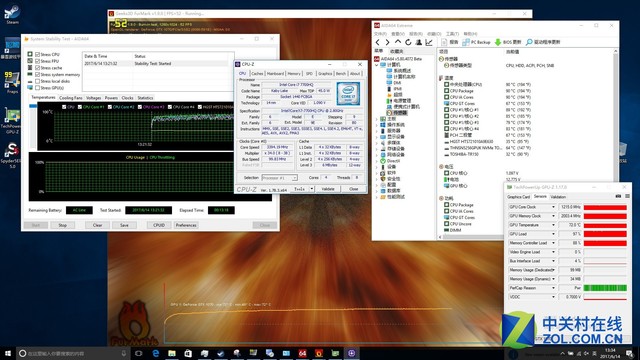Click the report button in AIDA64 toolbar
The width and height of the screenshot is (640, 360).
click(x=449, y=42)
